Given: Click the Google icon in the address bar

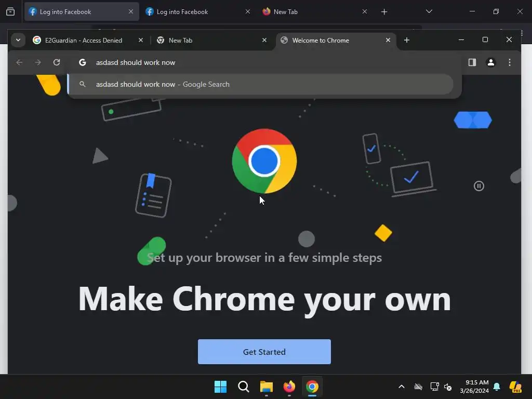Looking at the screenshot, I should coord(83,62).
